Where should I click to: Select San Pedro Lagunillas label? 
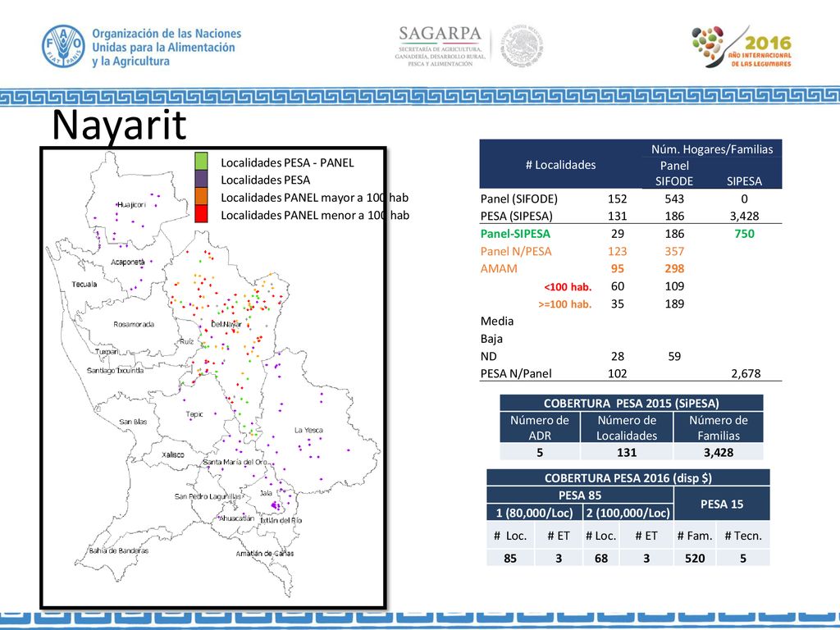tap(208, 496)
